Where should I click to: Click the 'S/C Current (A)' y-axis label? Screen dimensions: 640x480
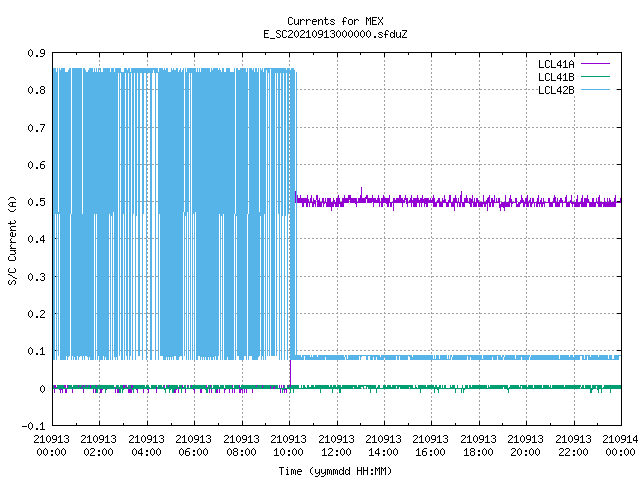13,240
